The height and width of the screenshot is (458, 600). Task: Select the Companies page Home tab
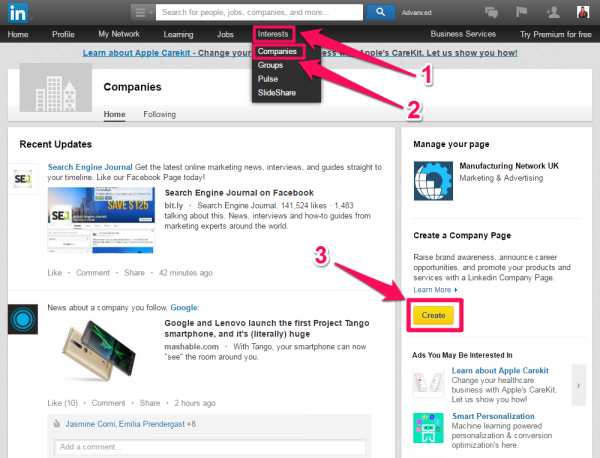point(114,114)
